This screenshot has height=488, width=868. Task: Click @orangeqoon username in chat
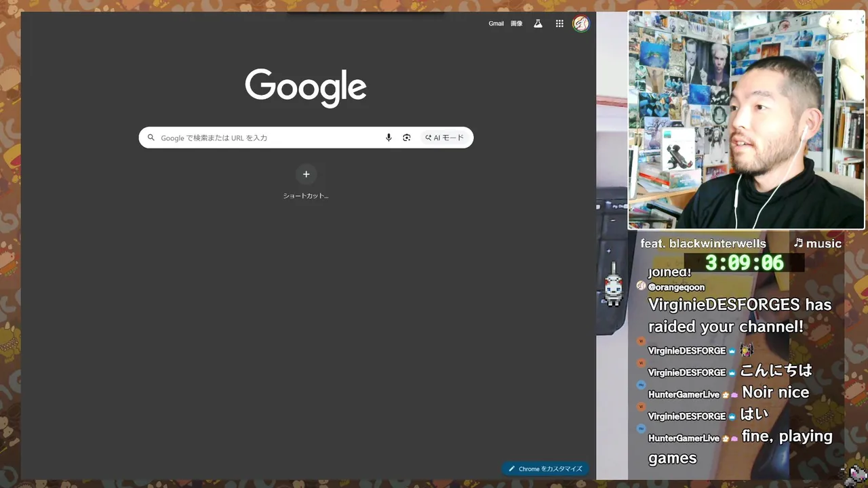point(676,287)
